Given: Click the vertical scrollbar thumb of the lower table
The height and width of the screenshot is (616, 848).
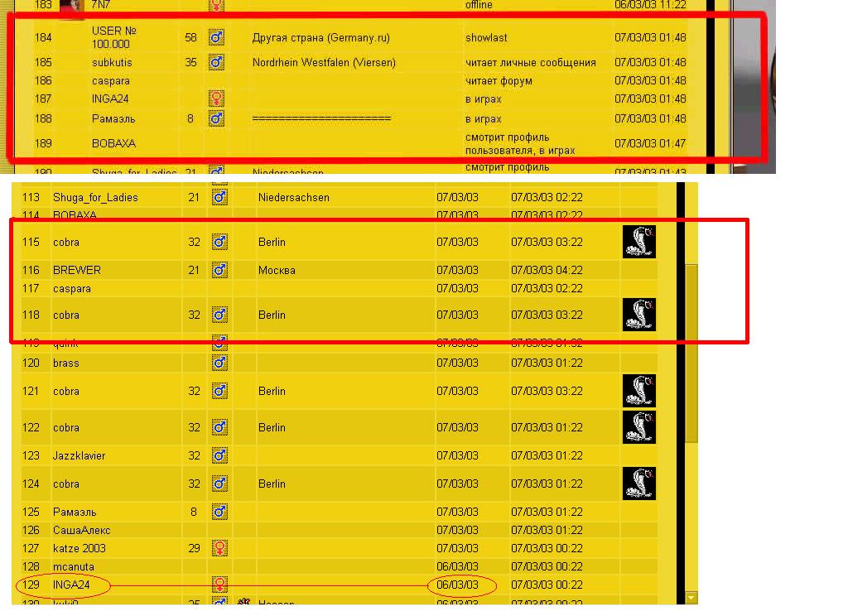Looking at the screenshot, I should (691, 352).
